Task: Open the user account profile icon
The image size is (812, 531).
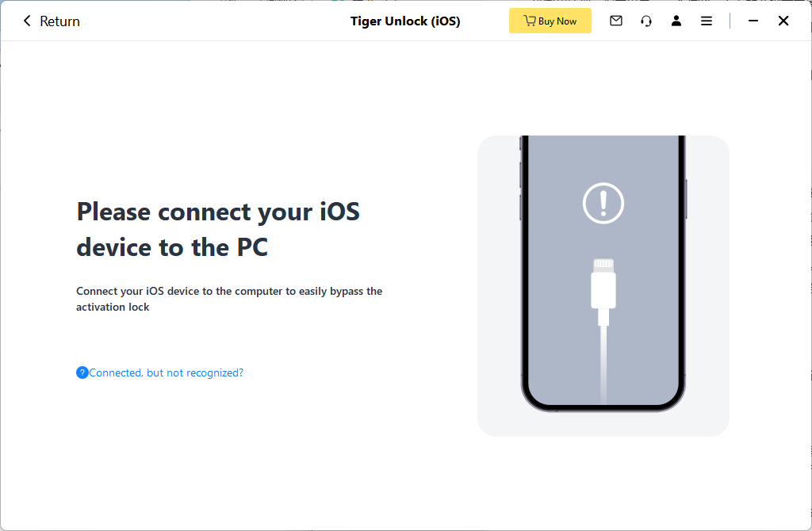Action: [676, 21]
